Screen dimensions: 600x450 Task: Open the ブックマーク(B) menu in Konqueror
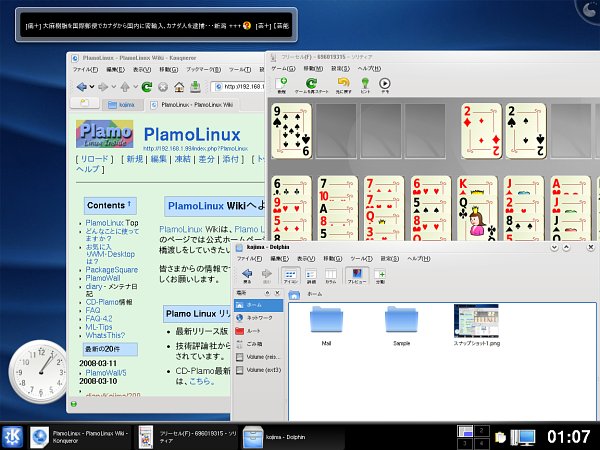(x=203, y=70)
